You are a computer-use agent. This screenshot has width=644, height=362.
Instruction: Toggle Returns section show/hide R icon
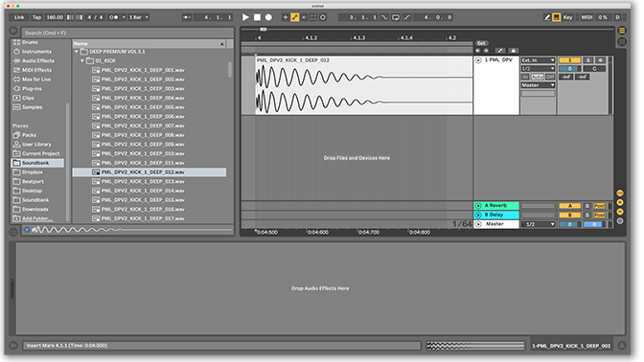[620, 202]
